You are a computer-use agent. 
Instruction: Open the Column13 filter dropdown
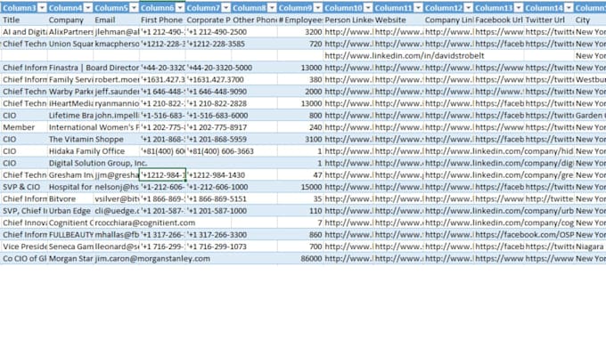coord(519,8)
